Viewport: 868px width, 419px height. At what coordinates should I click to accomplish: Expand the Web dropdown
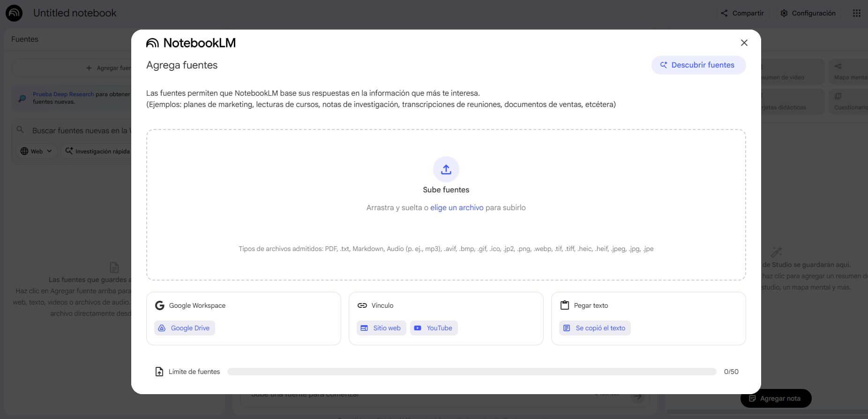pos(37,151)
